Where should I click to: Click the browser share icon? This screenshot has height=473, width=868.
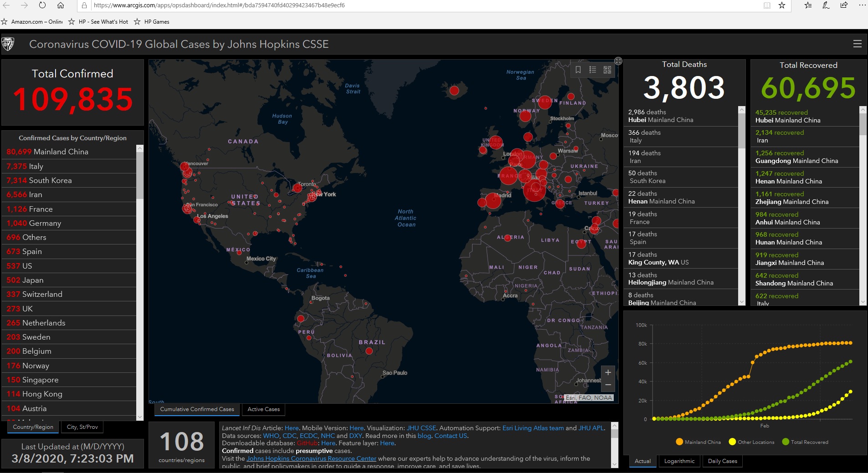click(x=844, y=5)
